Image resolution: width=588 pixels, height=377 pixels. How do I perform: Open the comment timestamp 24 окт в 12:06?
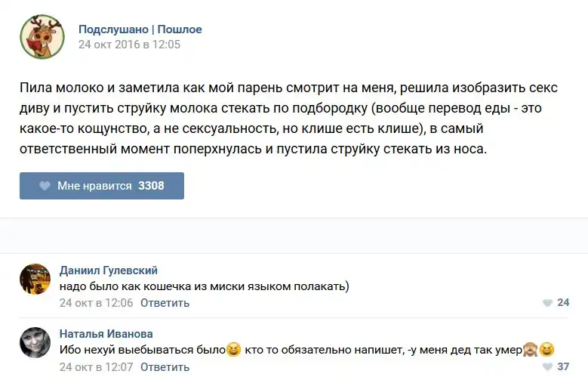pyautogui.click(x=96, y=303)
